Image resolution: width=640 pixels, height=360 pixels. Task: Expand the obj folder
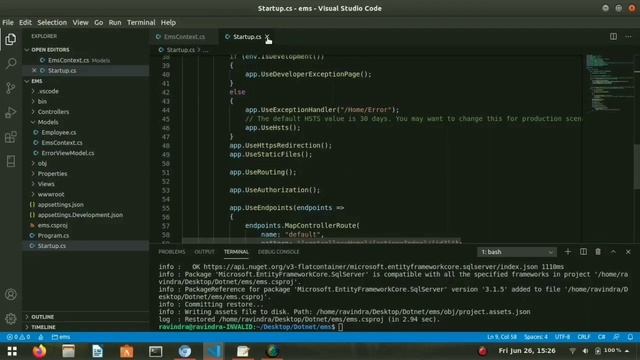pos(42,163)
